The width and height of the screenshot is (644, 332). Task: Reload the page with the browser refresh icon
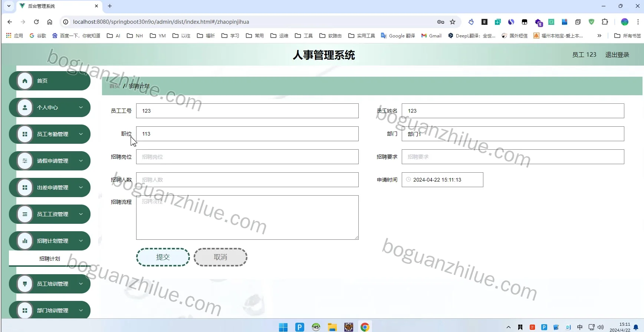(36, 22)
